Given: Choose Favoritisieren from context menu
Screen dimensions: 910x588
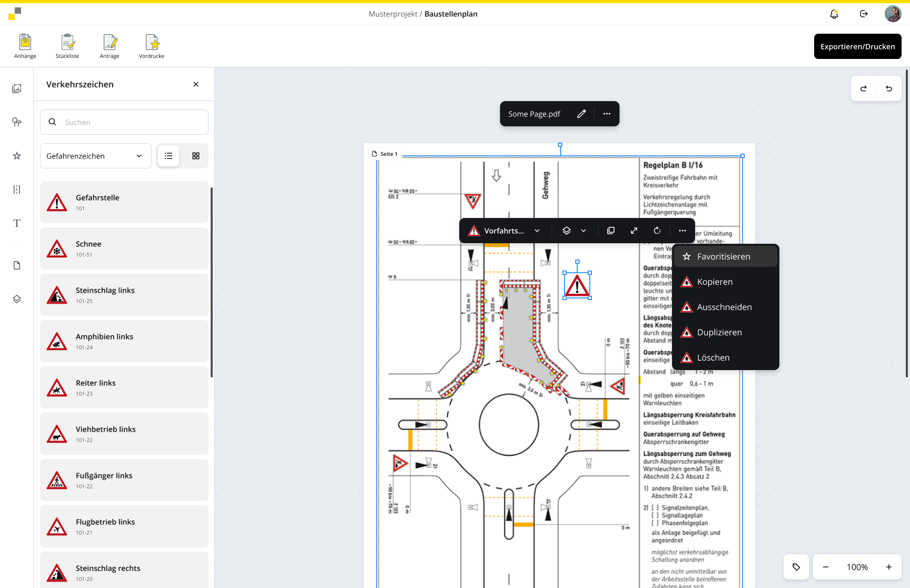Looking at the screenshot, I should pos(725,256).
